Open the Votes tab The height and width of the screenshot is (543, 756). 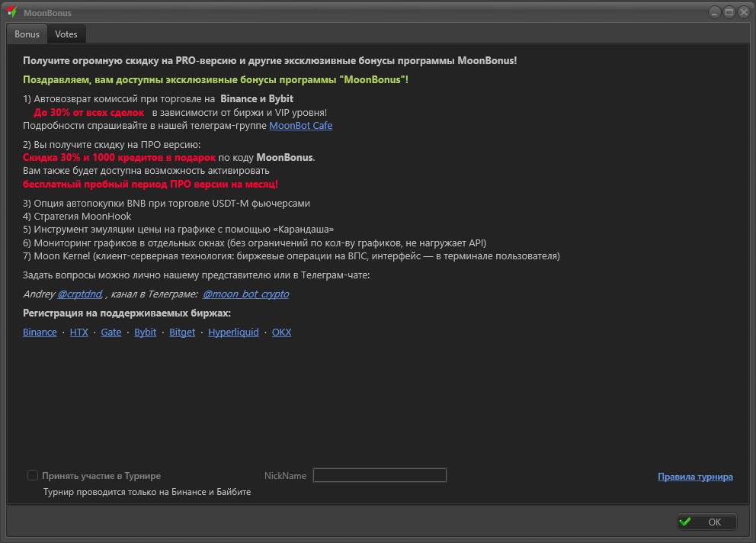coord(66,34)
